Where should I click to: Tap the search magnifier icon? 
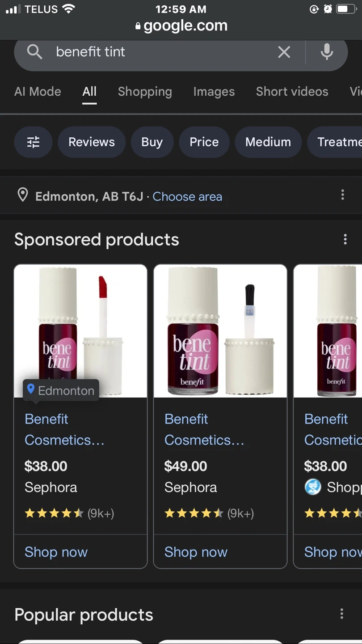(34, 52)
